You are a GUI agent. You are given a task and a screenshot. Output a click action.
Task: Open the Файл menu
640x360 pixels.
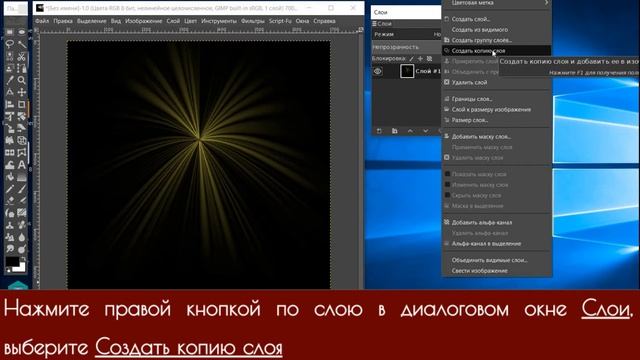[42, 21]
